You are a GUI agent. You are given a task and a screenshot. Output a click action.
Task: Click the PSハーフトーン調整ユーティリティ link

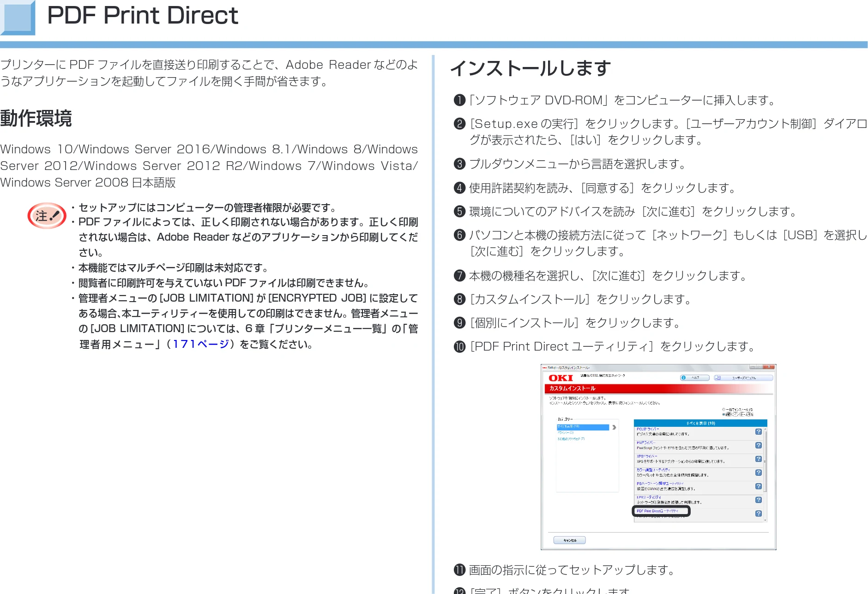coord(660,484)
